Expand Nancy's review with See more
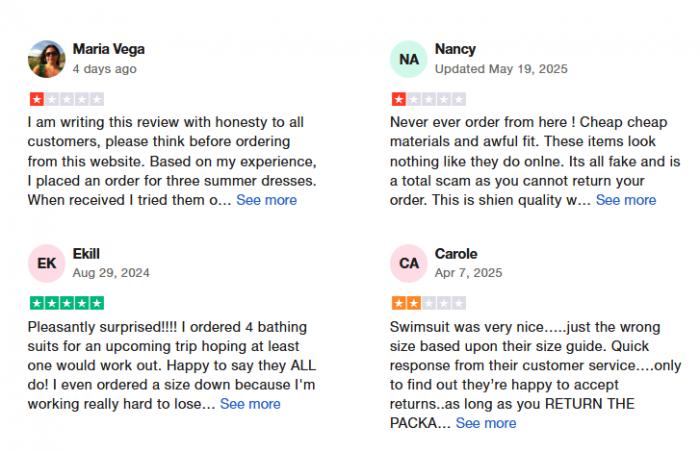The height and width of the screenshot is (452, 700). 626,200
